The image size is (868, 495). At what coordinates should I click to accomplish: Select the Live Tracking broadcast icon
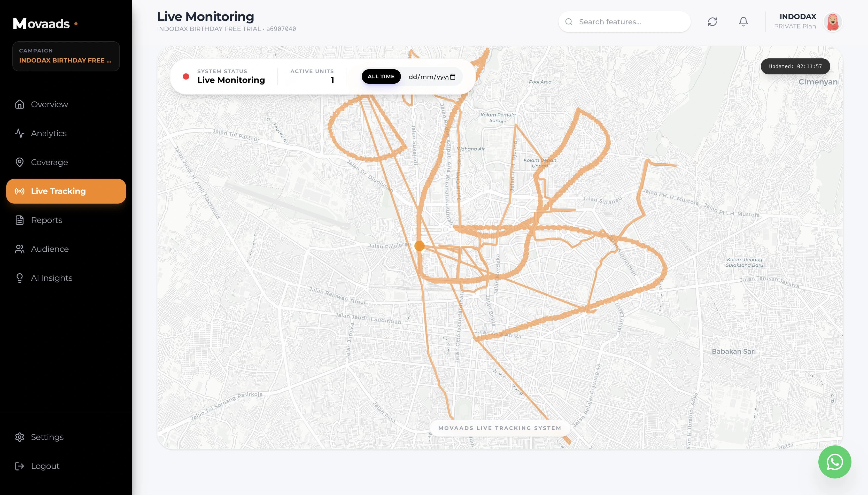click(20, 191)
